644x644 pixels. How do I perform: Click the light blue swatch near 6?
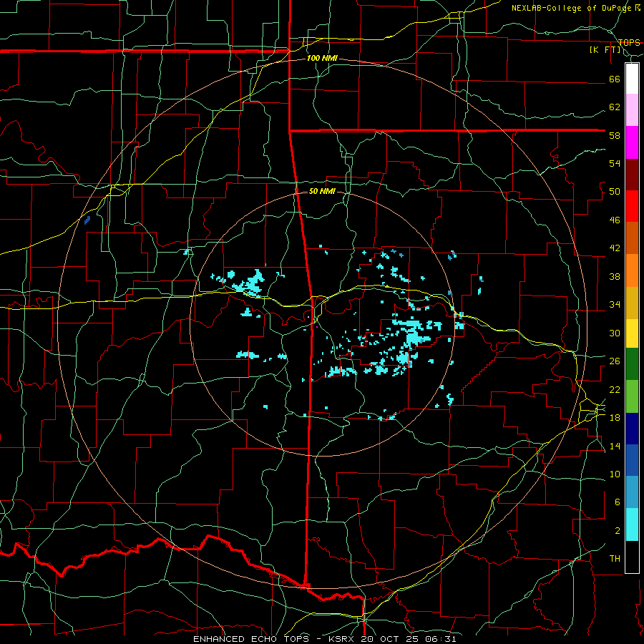point(632,492)
